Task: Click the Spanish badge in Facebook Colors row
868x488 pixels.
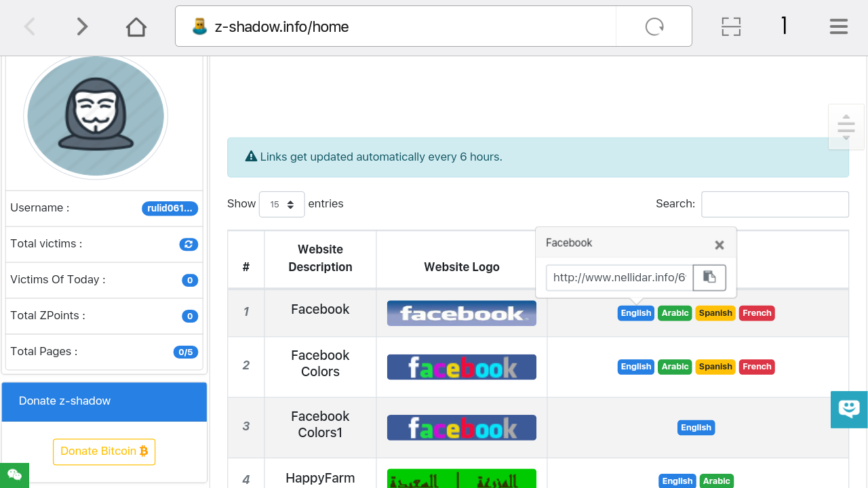Action: tap(715, 367)
